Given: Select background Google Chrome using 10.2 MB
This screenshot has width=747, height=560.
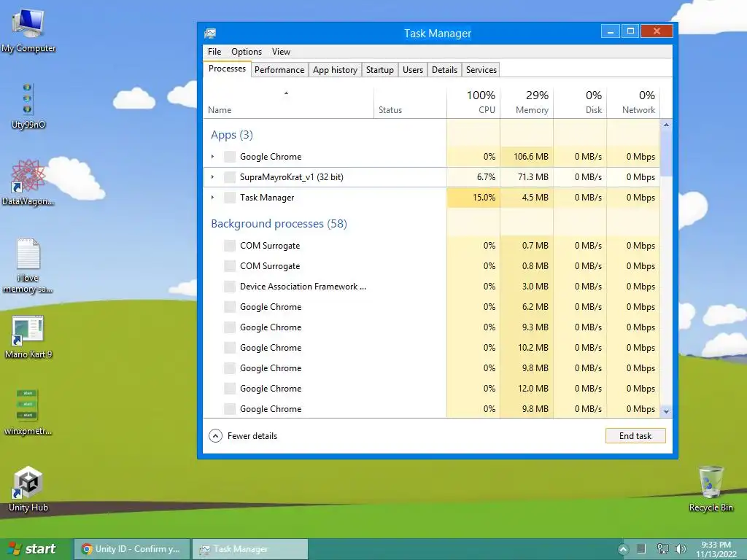Looking at the screenshot, I should pyautogui.click(x=431, y=348).
